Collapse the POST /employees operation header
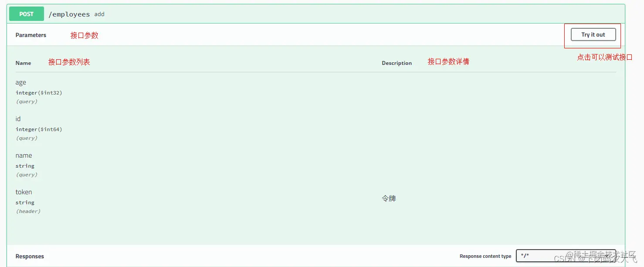Screen dimensions: 644x267 [316, 14]
